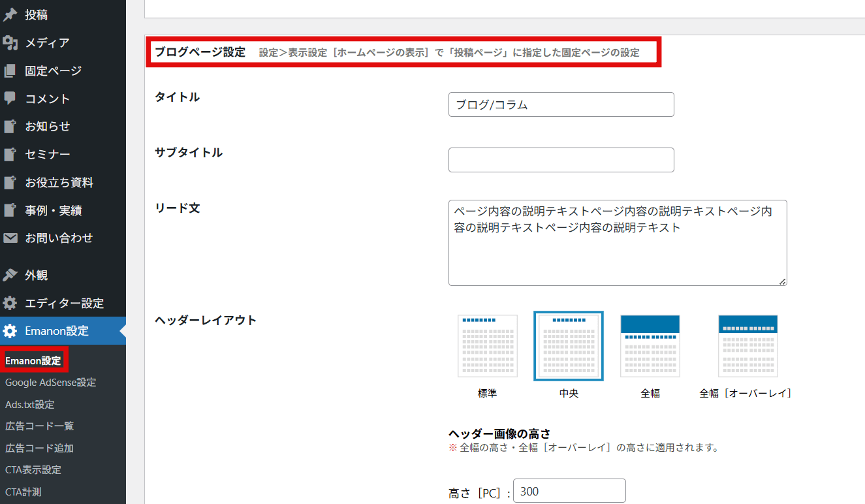Select the 全幅 header layout option
The width and height of the screenshot is (865, 504).
pos(650,346)
